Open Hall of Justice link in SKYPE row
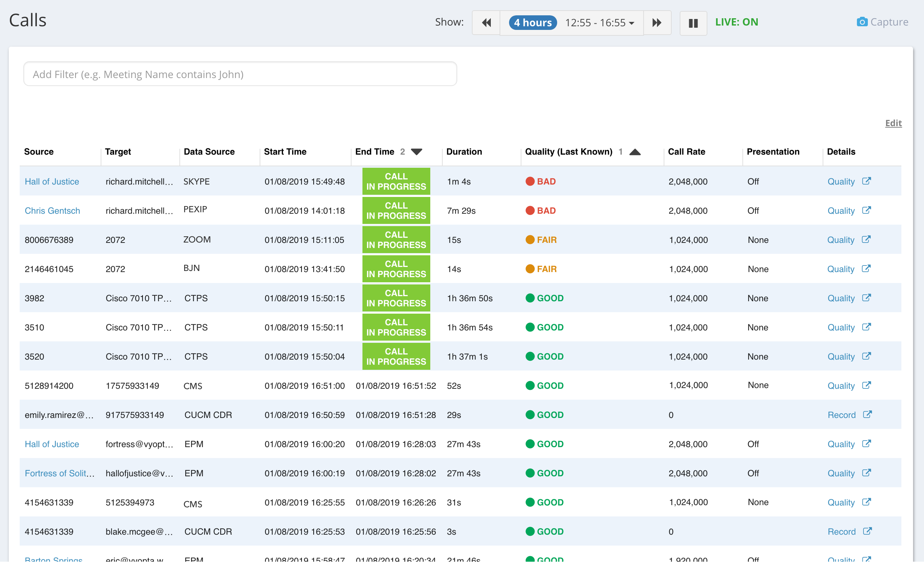Viewport: 924px width, 562px height. [52, 182]
